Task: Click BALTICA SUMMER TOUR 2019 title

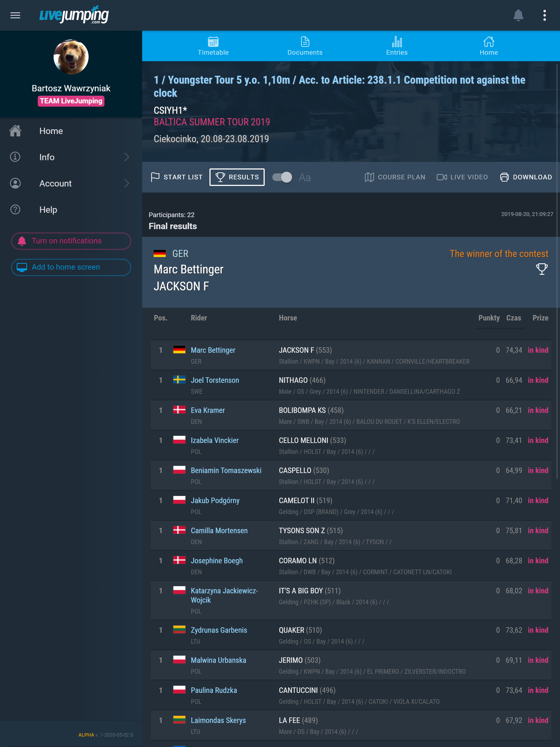Action: point(212,122)
